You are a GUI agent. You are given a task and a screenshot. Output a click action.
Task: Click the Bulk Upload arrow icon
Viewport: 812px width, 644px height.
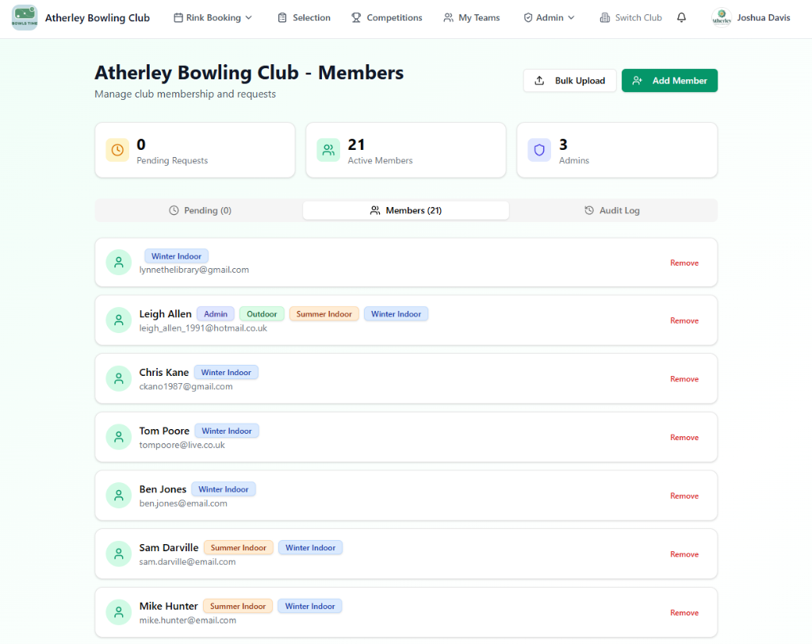click(539, 81)
